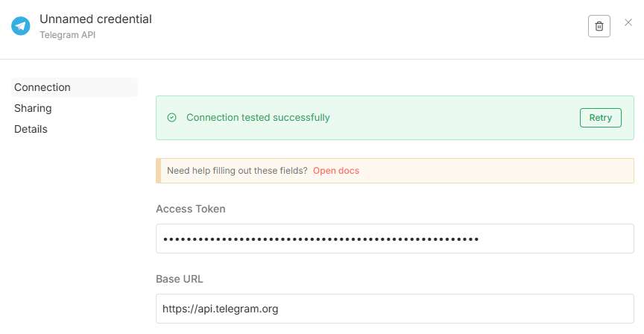Click the green success checkmark icon
Viewport: 644px width, 334px height.
click(x=172, y=118)
